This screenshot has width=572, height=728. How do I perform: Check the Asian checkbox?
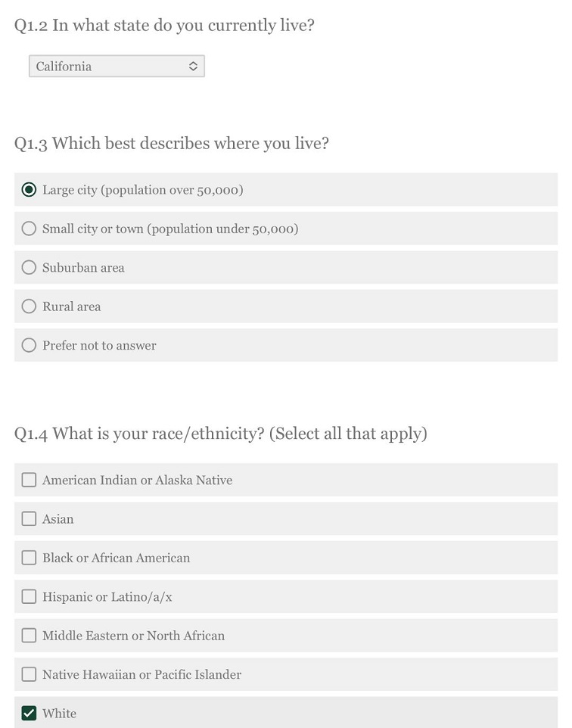(29, 518)
